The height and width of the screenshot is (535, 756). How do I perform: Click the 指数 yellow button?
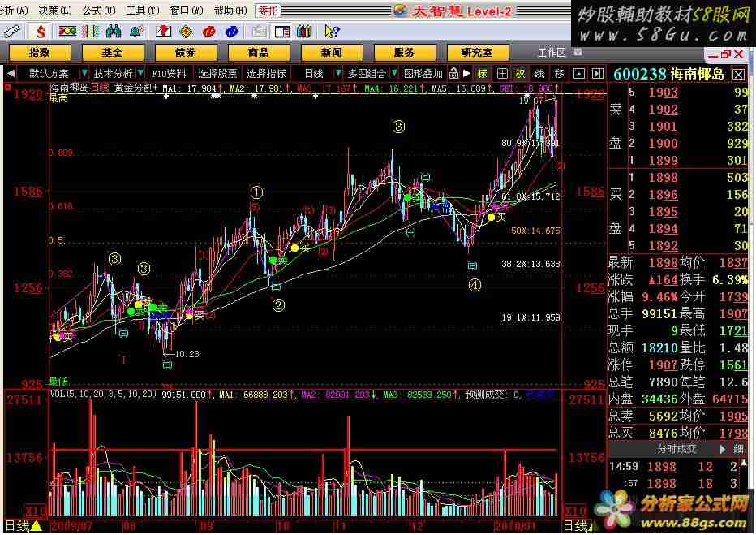pyautogui.click(x=40, y=52)
